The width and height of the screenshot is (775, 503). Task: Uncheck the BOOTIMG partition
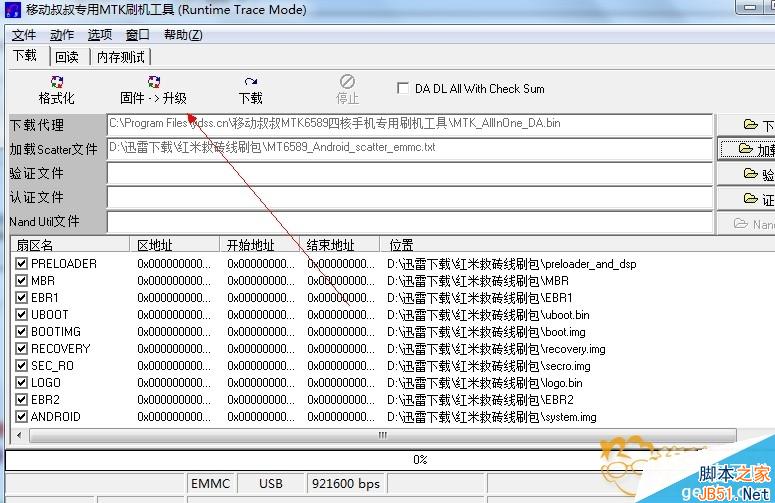tap(21, 332)
